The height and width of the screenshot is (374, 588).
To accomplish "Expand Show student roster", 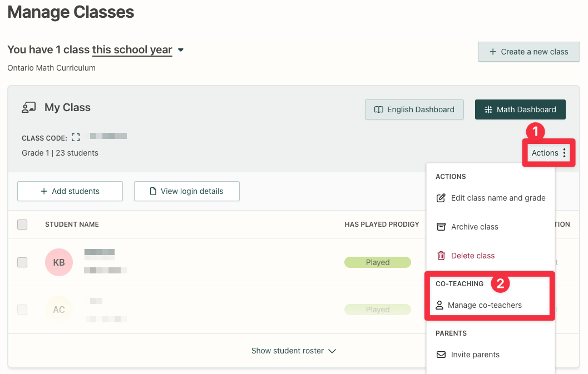I will click(294, 351).
